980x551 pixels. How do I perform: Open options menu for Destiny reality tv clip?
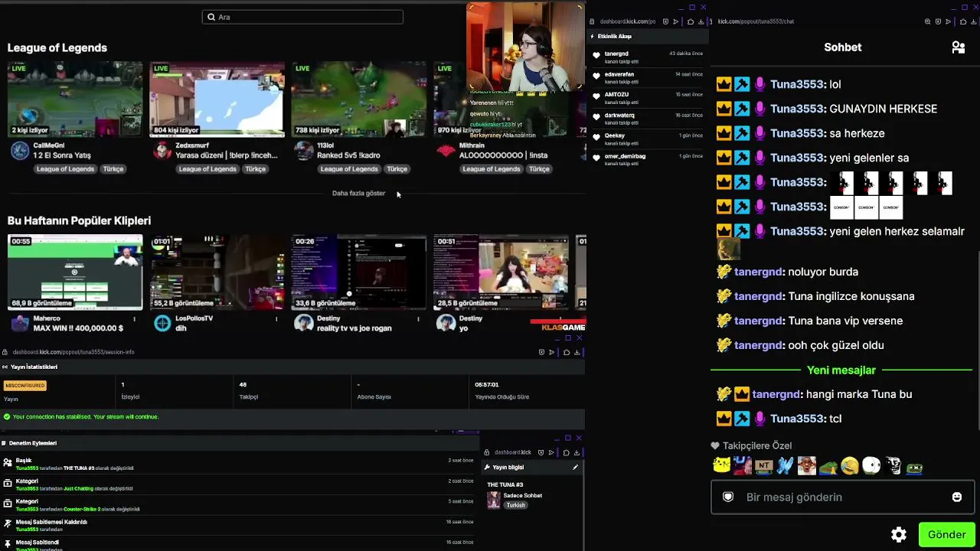click(418, 319)
